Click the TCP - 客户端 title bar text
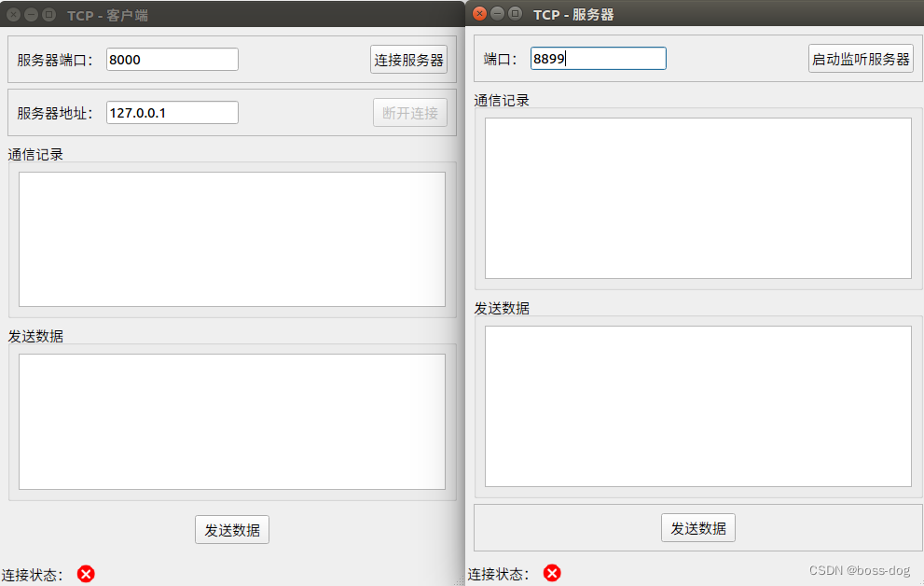 (x=107, y=15)
